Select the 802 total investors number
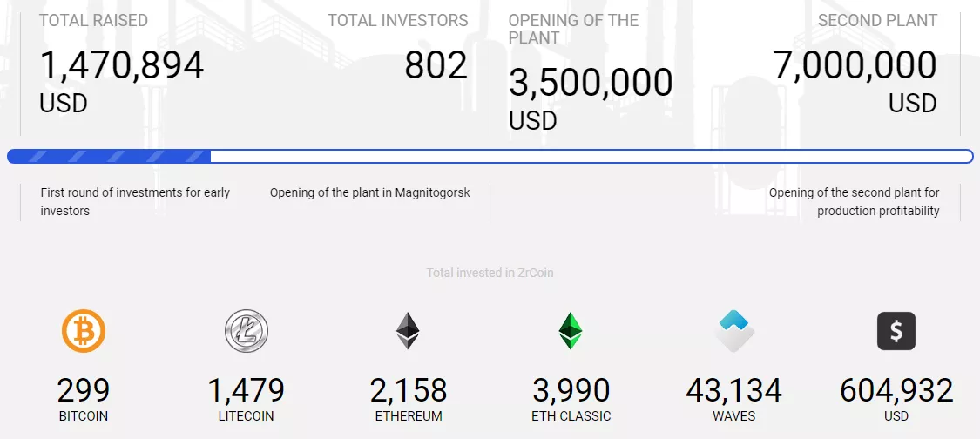The image size is (980, 439). pos(436,66)
